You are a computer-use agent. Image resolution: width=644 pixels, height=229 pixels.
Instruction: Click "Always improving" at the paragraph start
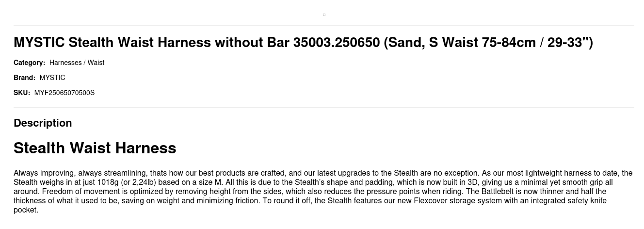44,173
